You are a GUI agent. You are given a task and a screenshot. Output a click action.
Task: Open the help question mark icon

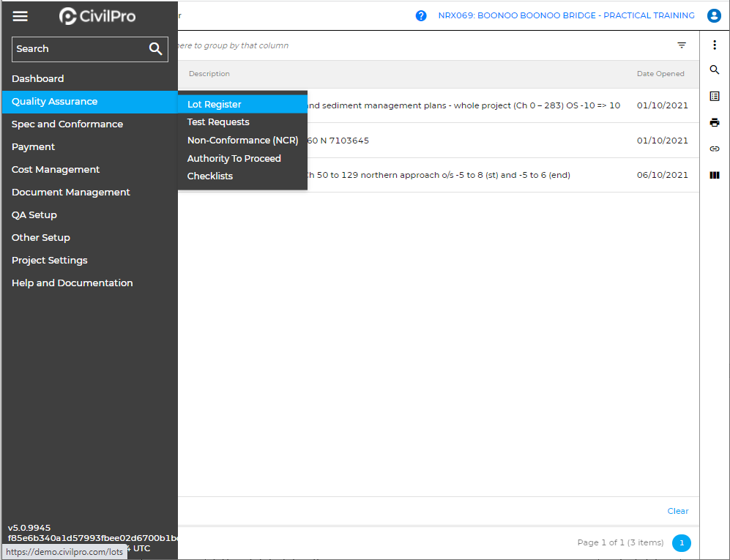tap(421, 15)
